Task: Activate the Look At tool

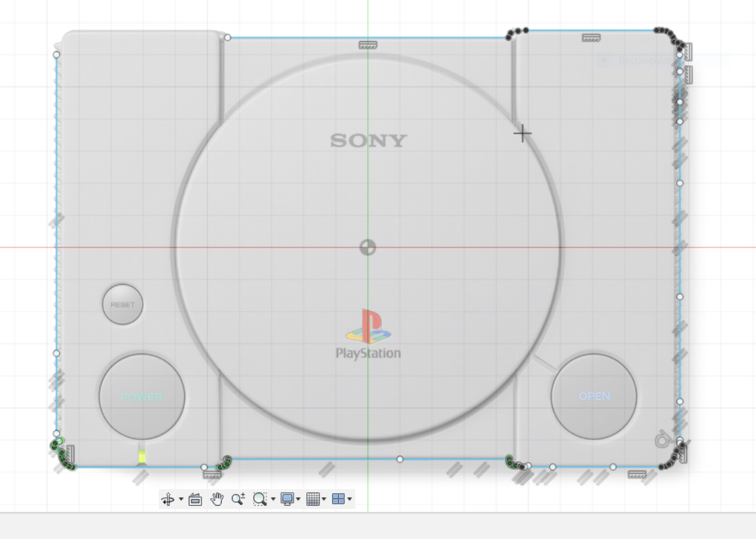Action: pyautogui.click(x=195, y=499)
